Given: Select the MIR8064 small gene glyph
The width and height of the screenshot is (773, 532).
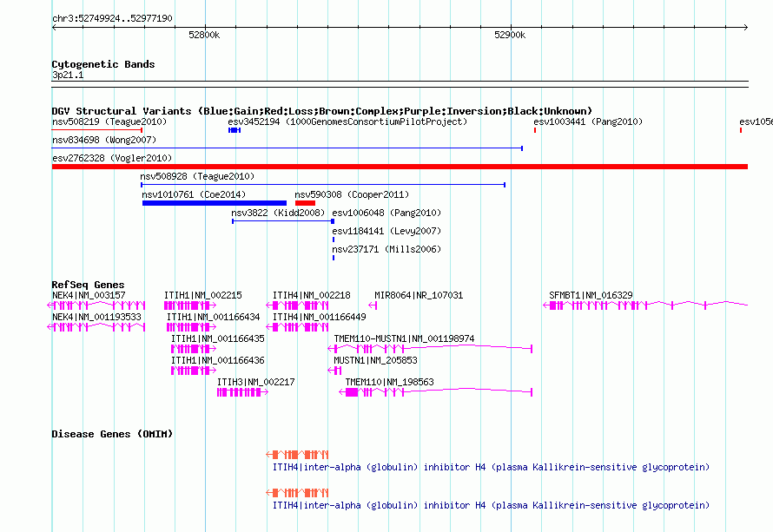Looking at the screenshot, I should [373, 305].
